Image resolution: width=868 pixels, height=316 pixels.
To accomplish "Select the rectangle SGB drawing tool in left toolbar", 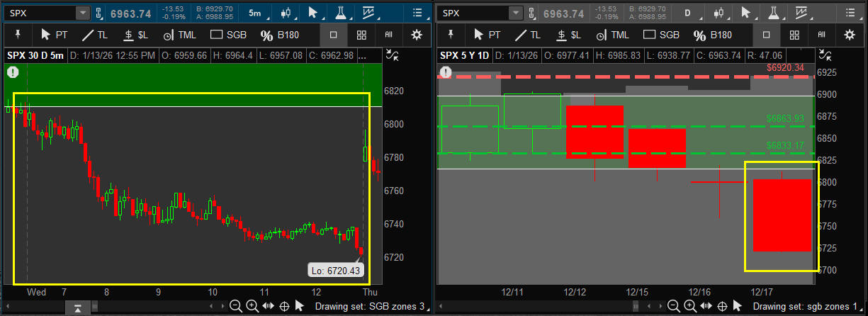I will click(x=230, y=35).
